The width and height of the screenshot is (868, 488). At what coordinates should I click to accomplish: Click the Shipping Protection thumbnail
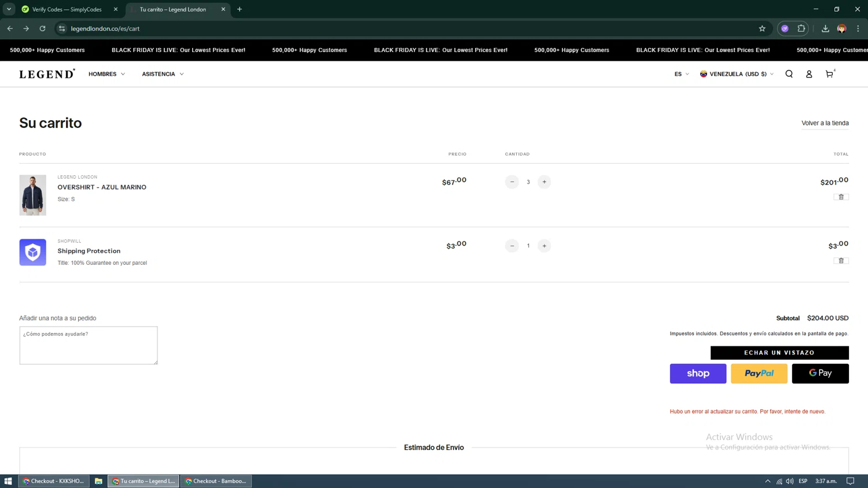pos(32,252)
